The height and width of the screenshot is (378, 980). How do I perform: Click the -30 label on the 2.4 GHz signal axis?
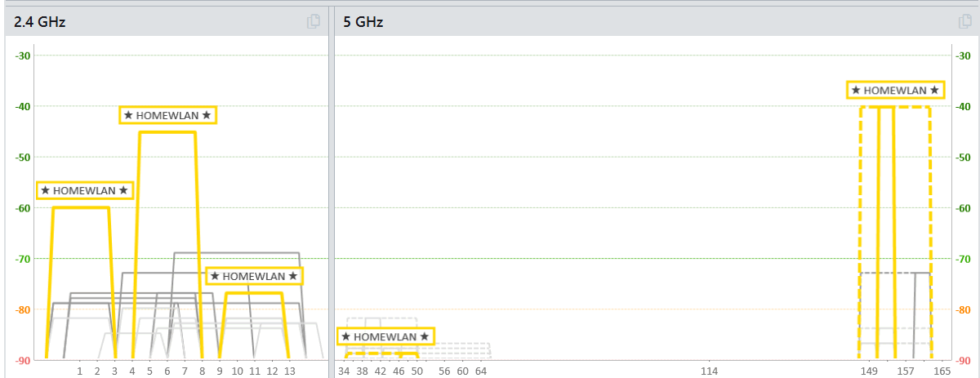pos(23,56)
